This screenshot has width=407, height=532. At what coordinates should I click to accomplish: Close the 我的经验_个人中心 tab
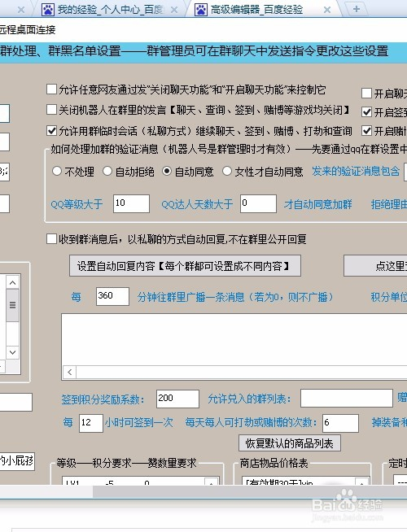pos(174,10)
